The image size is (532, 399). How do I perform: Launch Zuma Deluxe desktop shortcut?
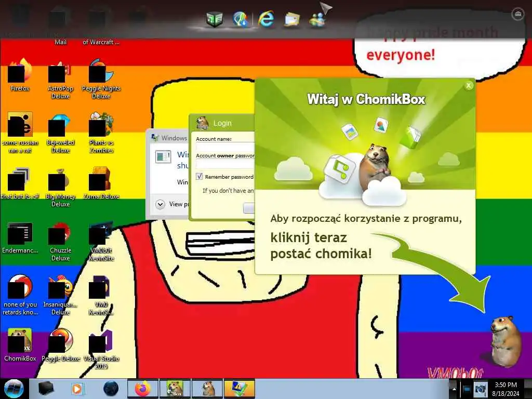click(x=101, y=183)
